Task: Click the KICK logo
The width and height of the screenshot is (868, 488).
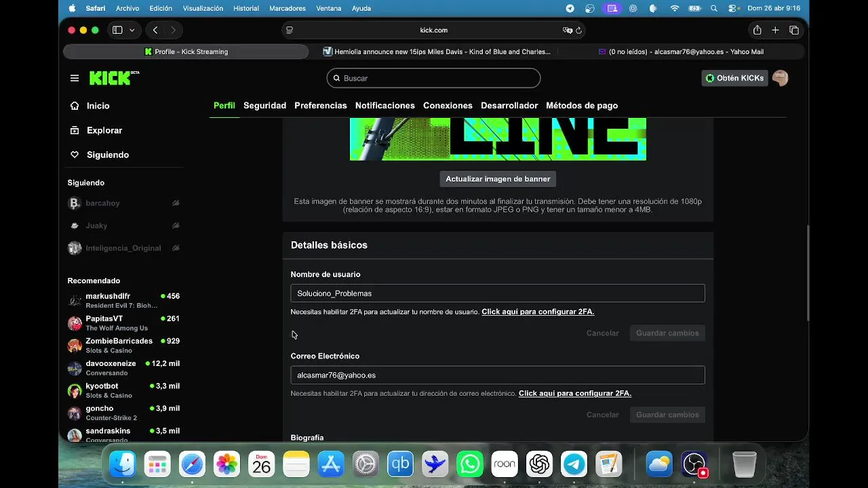Action: click(x=114, y=78)
